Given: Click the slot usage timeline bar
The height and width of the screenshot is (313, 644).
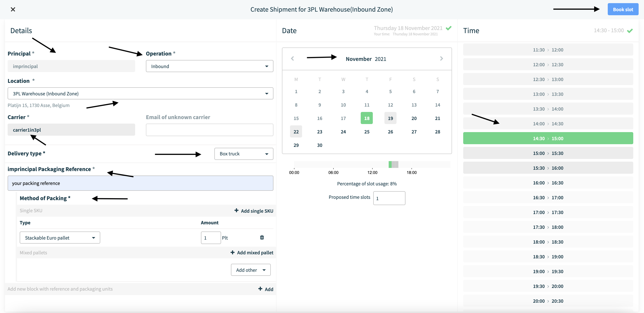Looking at the screenshot, I should tap(372, 164).
